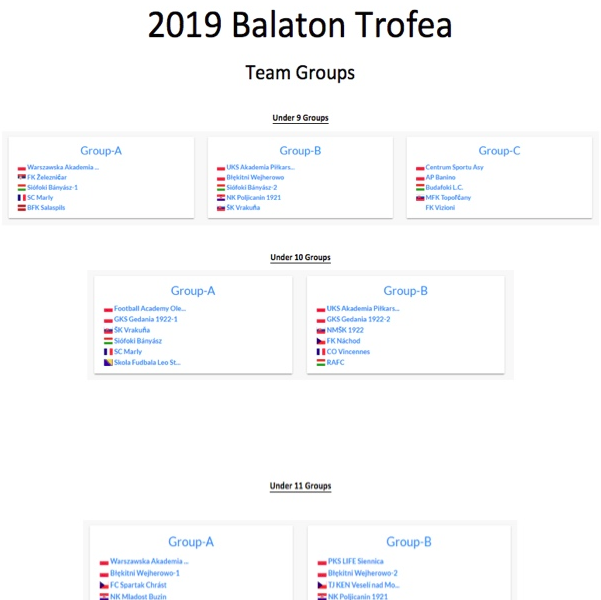Open the PKS LIFE Siennica team link
Screen dimensions: 601x600
tap(356, 561)
